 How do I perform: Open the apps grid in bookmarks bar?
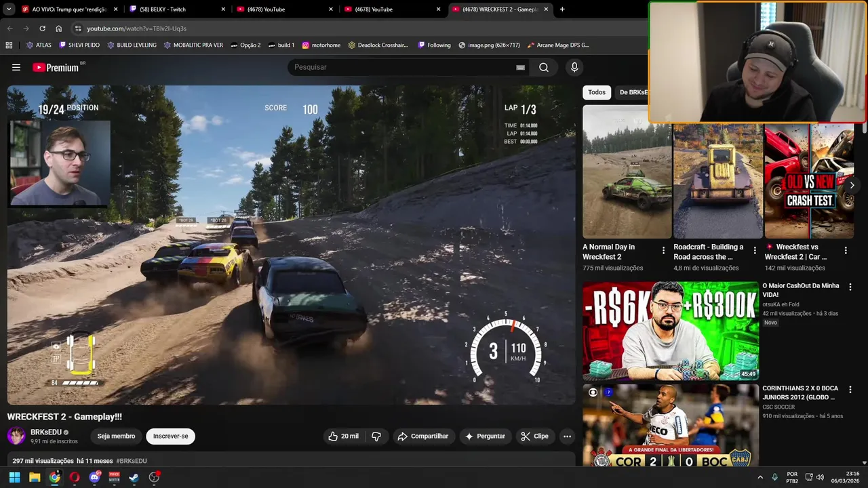9,45
